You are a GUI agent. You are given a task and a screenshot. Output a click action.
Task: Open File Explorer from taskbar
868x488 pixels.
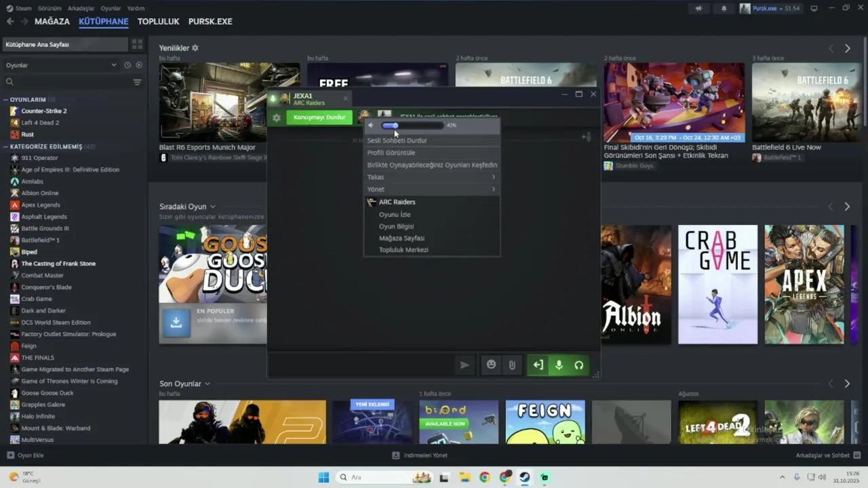tap(465, 477)
